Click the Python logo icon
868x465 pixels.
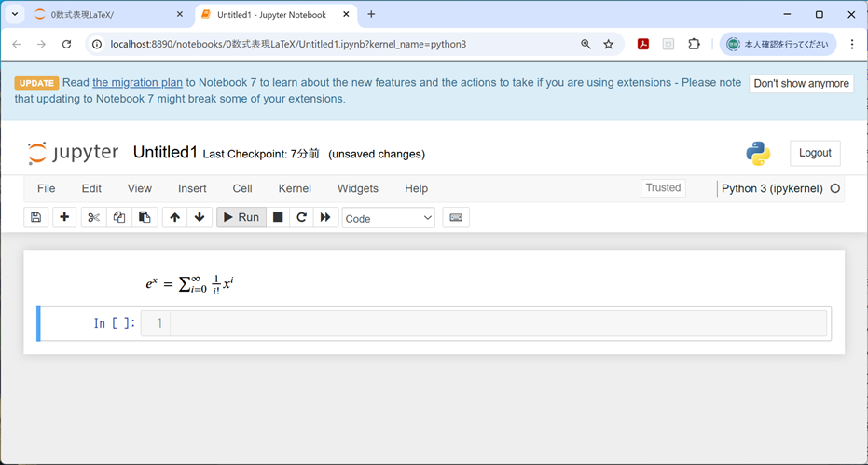(x=758, y=154)
